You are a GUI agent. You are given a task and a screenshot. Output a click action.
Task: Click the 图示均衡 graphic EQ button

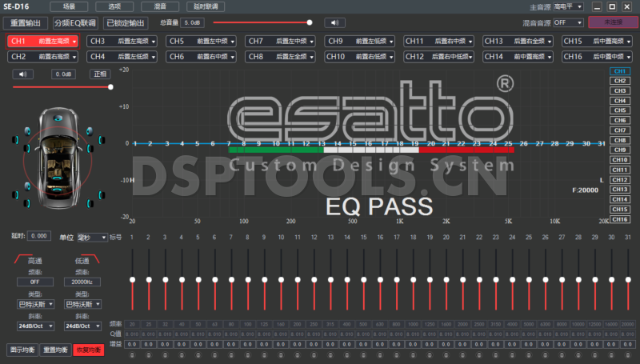pos(22,350)
